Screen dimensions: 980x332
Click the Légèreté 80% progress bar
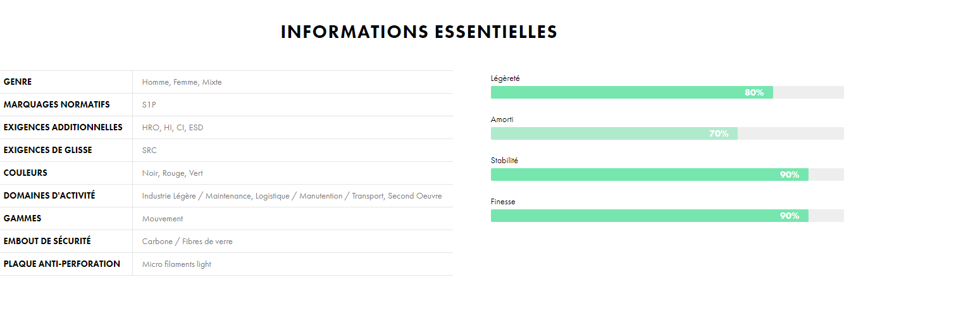click(667, 92)
